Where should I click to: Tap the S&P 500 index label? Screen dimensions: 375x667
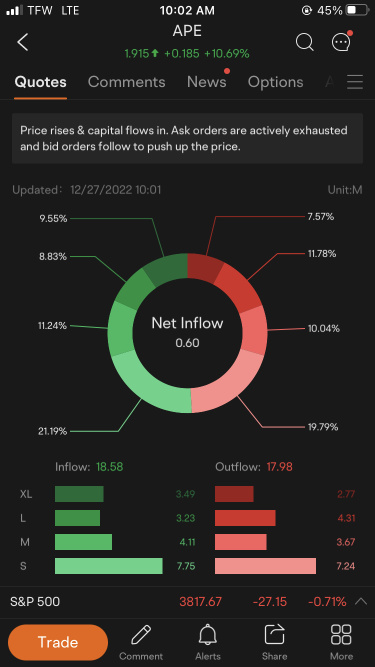tap(35, 601)
